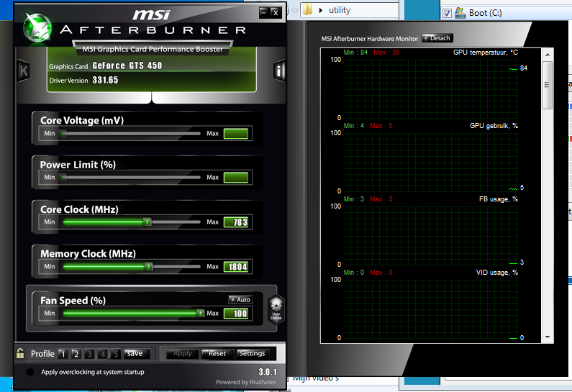Click the Memory Clock slider handle
Screen dimensions: 572x392
(x=148, y=267)
